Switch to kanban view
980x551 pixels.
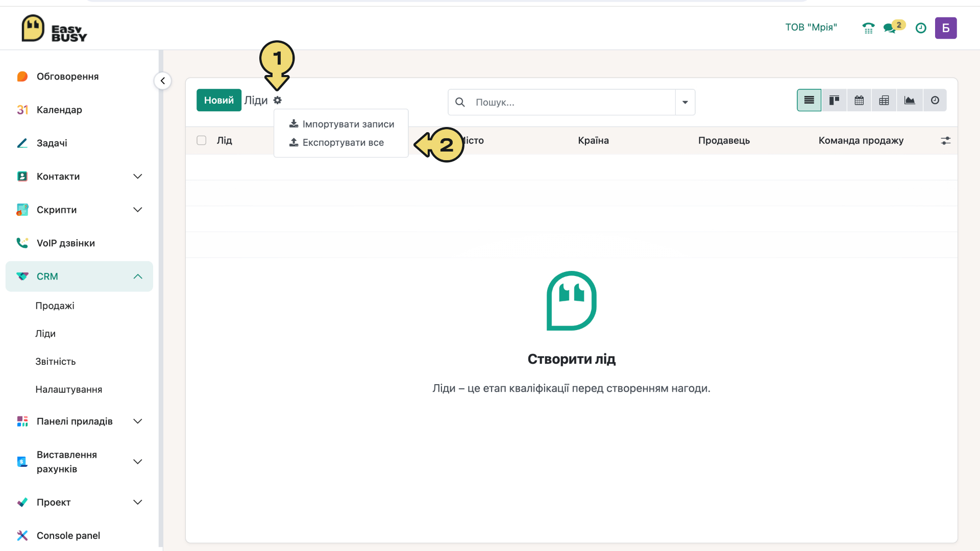point(834,101)
